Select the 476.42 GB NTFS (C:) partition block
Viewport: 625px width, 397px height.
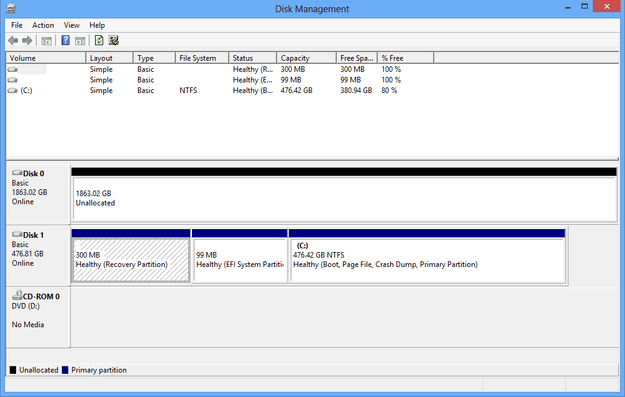[x=427, y=260]
